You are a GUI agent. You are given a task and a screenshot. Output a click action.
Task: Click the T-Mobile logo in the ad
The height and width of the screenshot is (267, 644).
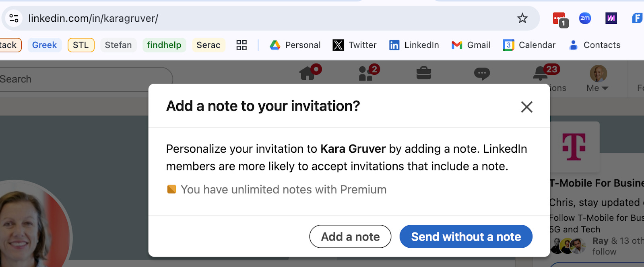pyautogui.click(x=574, y=147)
